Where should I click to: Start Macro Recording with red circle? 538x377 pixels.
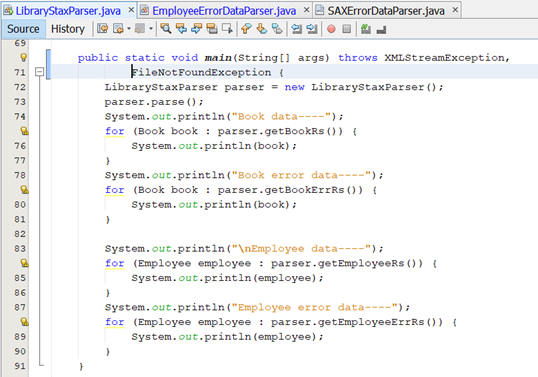tap(331, 29)
